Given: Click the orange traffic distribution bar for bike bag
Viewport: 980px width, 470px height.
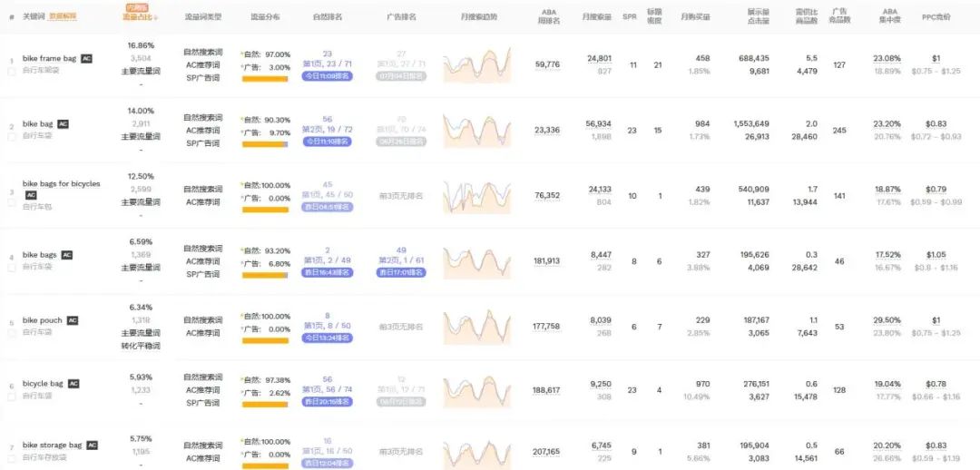Looking at the screenshot, I should (265, 144).
